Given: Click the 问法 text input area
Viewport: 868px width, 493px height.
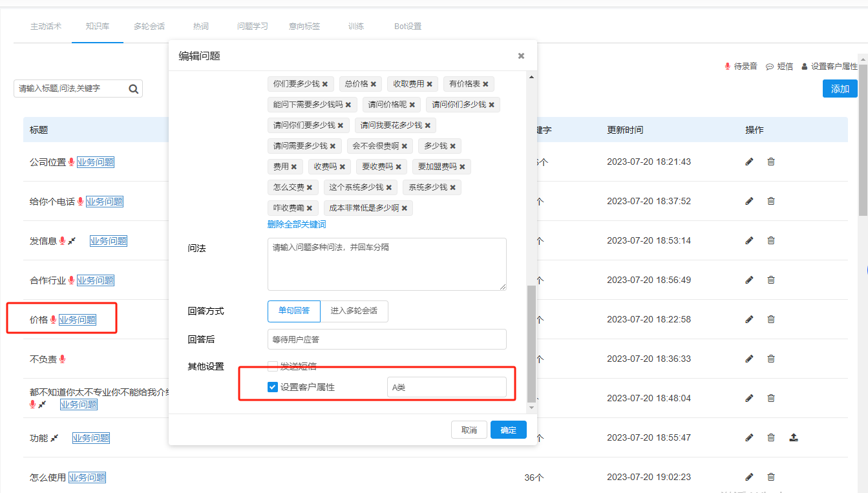Looking at the screenshot, I should 386,264.
